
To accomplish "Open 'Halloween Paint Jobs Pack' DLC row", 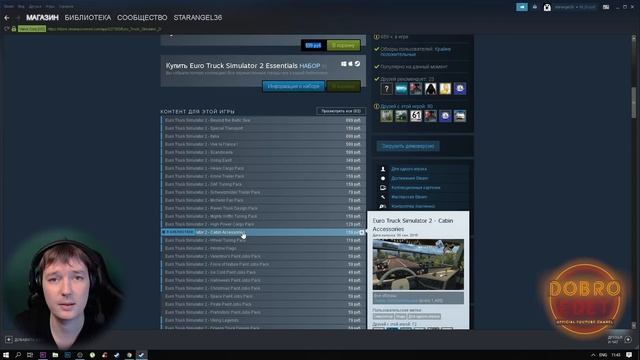I will point(263,280).
